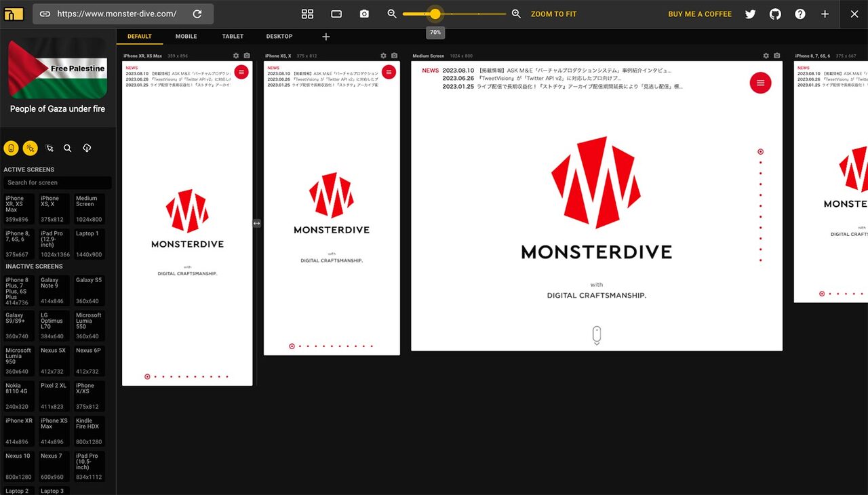Activate the Pixel 2 XL screen tile
This screenshot has width=868, height=495.
tap(54, 396)
